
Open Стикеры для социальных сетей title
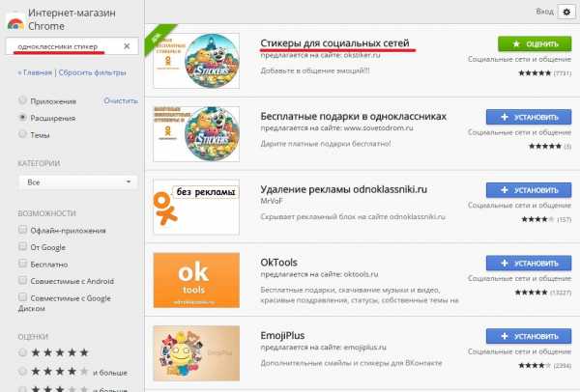click(x=334, y=43)
